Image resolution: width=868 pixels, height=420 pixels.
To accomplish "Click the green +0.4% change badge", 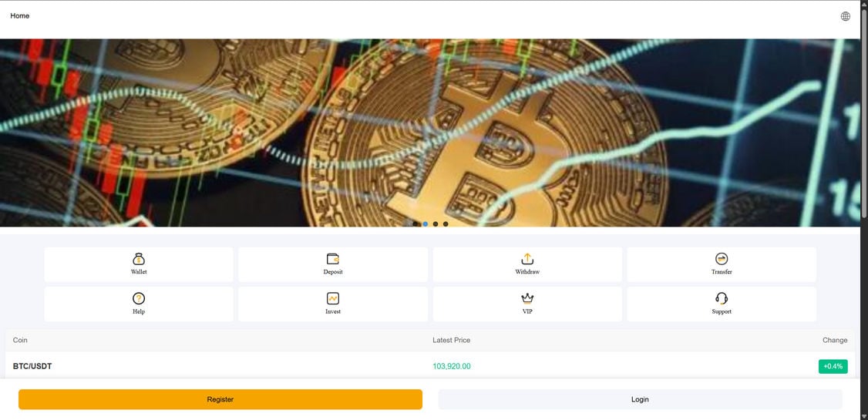I will [833, 366].
